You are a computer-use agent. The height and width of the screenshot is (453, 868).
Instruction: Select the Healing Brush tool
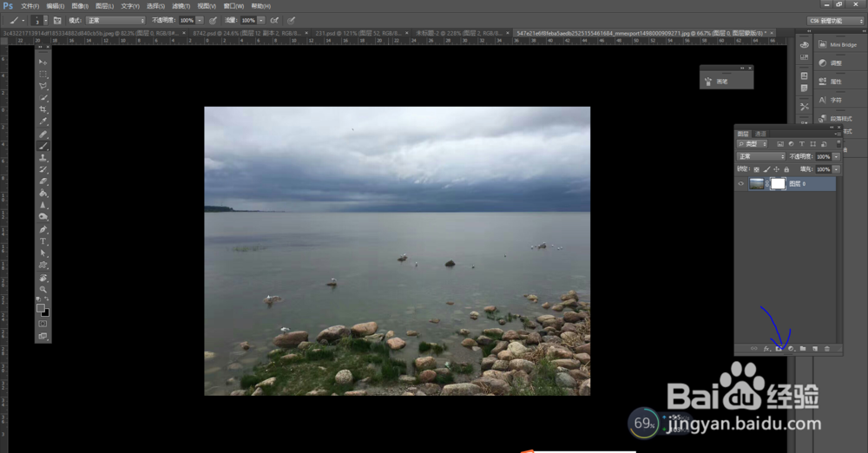coord(43,134)
